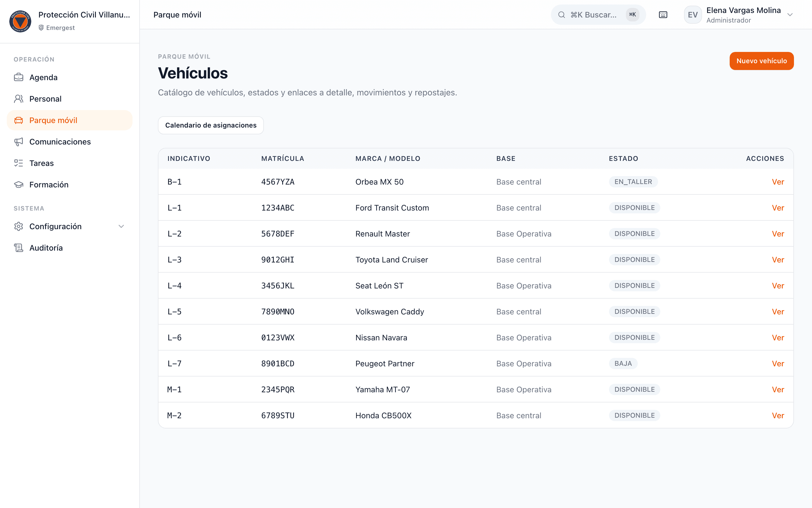Click the BAJA status badge

[x=623, y=364]
